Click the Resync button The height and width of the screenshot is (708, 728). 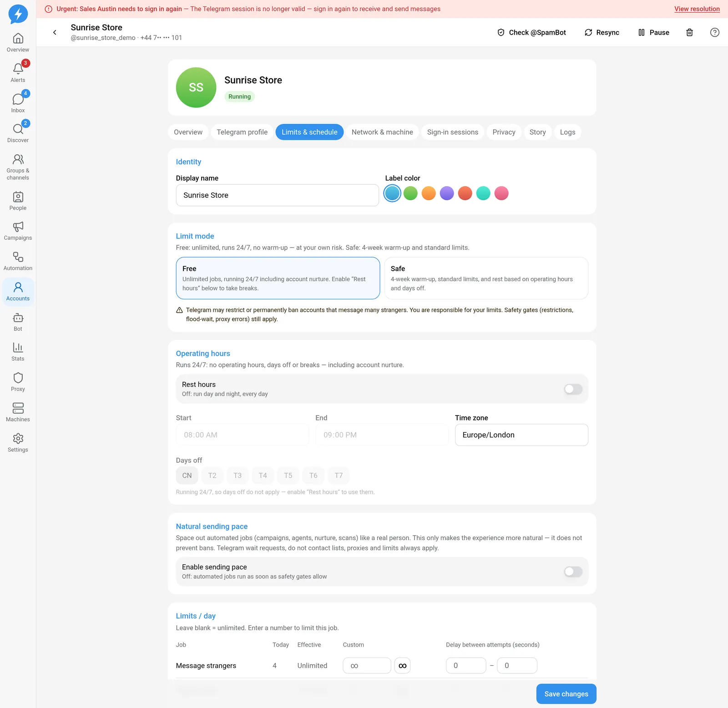point(602,32)
